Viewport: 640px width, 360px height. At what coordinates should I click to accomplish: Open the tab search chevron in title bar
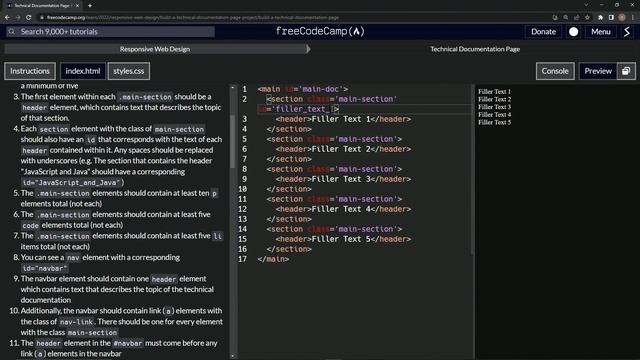coord(586,5)
